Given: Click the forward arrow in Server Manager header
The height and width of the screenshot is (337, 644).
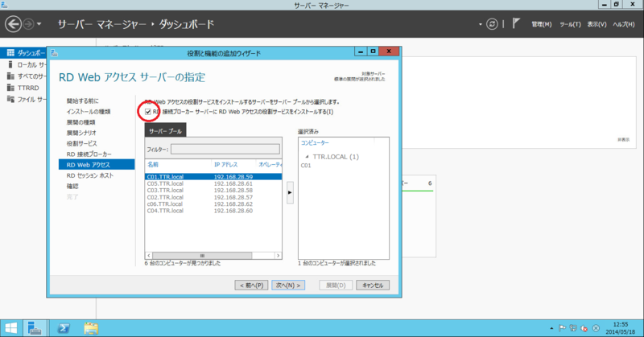Looking at the screenshot, I should 28,24.
